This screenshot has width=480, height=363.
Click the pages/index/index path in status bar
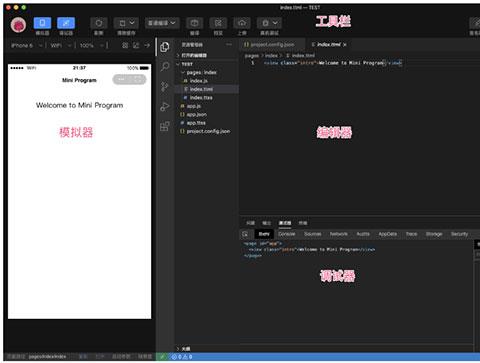(47, 357)
